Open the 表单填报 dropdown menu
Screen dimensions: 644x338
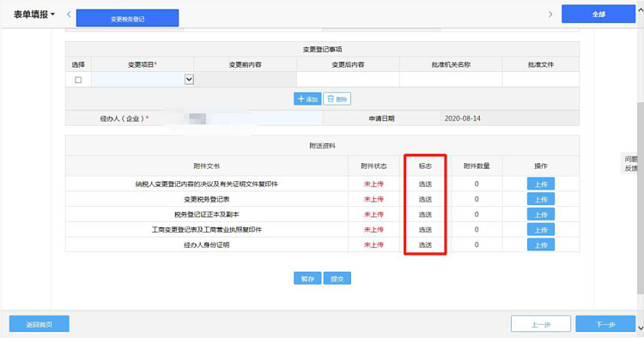click(x=34, y=15)
